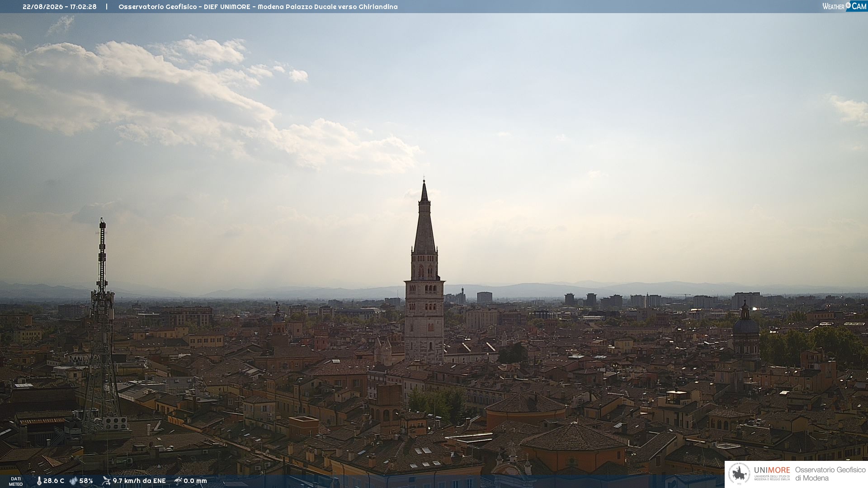Click the rain umbrella icon

pyautogui.click(x=178, y=481)
